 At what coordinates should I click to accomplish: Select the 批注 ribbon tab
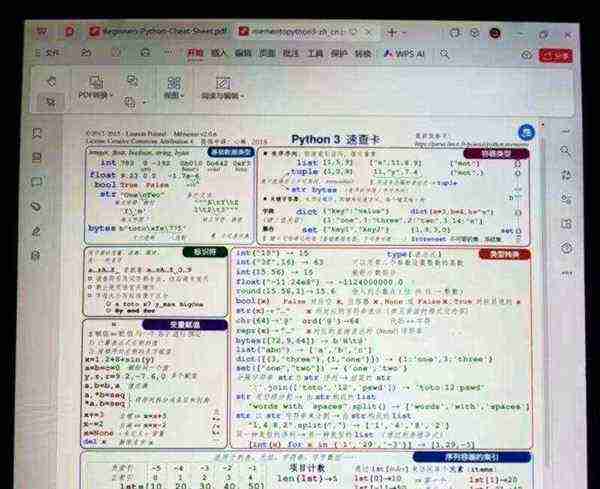coord(291,53)
